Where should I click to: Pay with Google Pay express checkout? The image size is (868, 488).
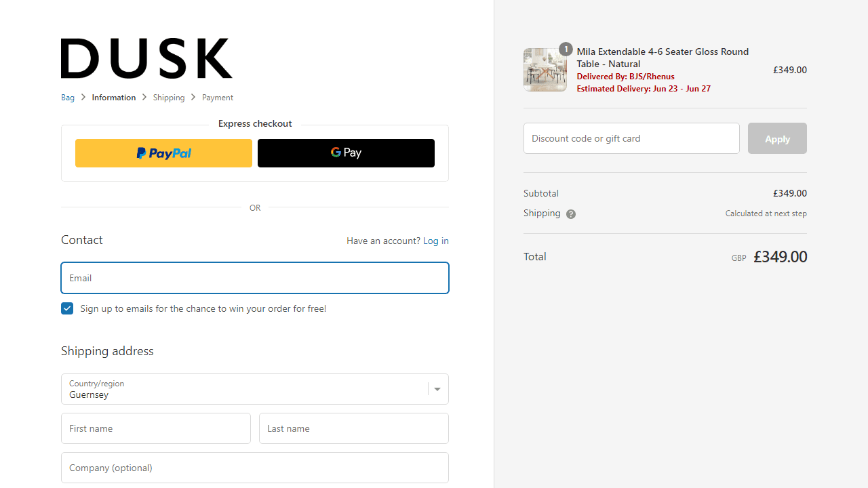pos(346,153)
